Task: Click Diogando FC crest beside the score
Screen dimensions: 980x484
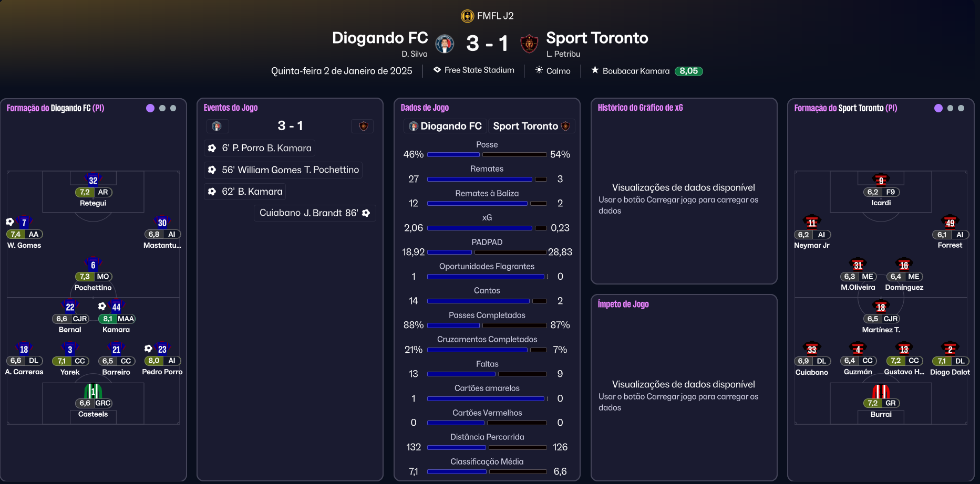Action: tap(445, 44)
